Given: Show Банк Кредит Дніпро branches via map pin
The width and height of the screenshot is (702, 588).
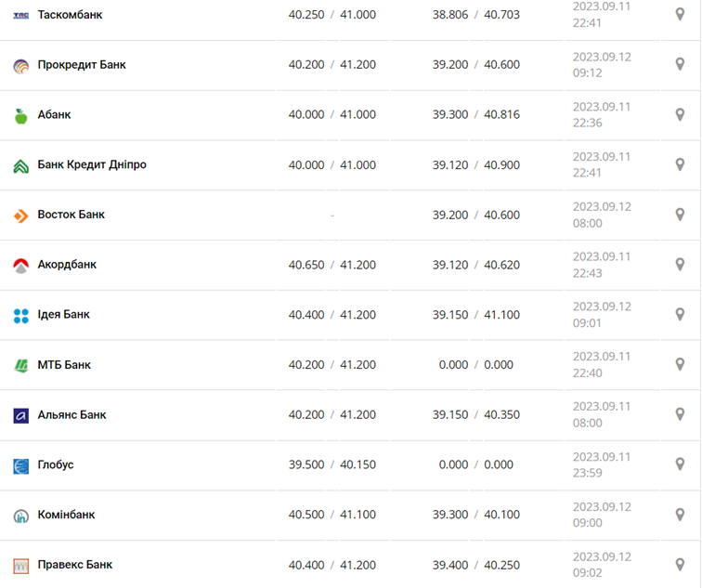Looking at the screenshot, I should (x=680, y=164).
